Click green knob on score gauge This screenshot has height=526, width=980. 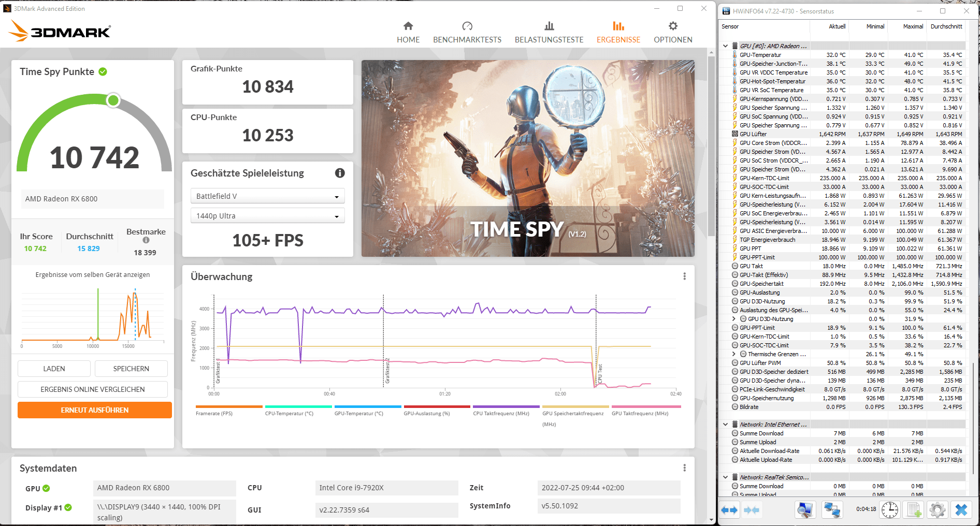(x=113, y=100)
